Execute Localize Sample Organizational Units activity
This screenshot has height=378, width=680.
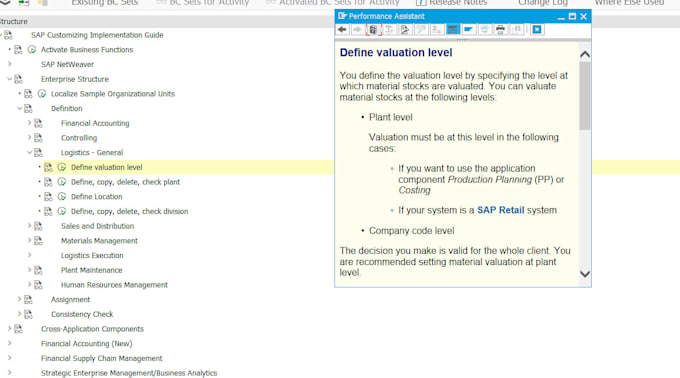(x=42, y=94)
